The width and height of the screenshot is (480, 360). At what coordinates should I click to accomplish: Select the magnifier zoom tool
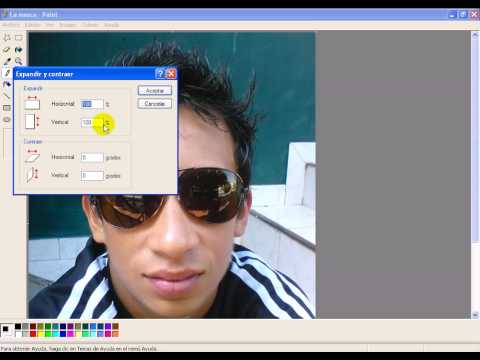pos(19,61)
